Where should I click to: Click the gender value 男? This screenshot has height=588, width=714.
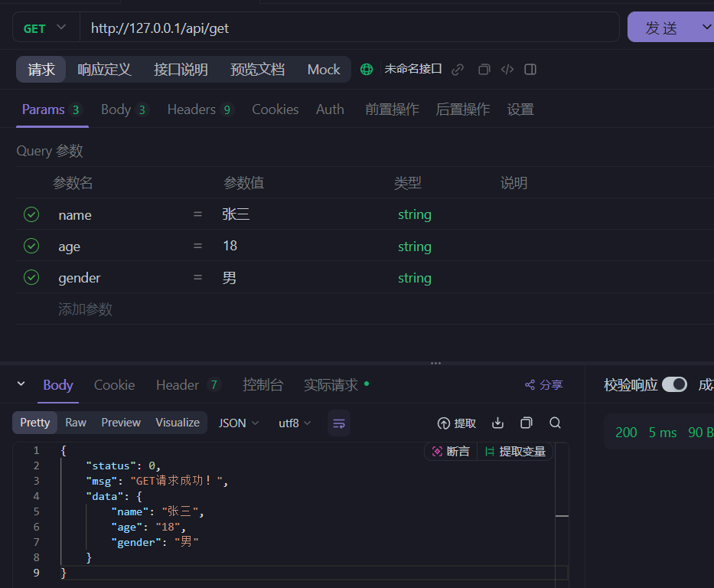[x=229, y=278]
